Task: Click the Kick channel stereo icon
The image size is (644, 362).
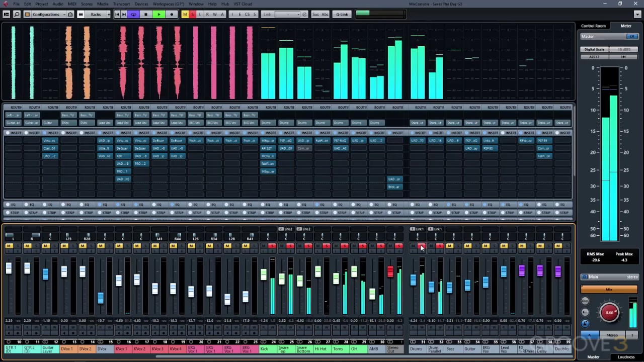Action: (263, 341)
